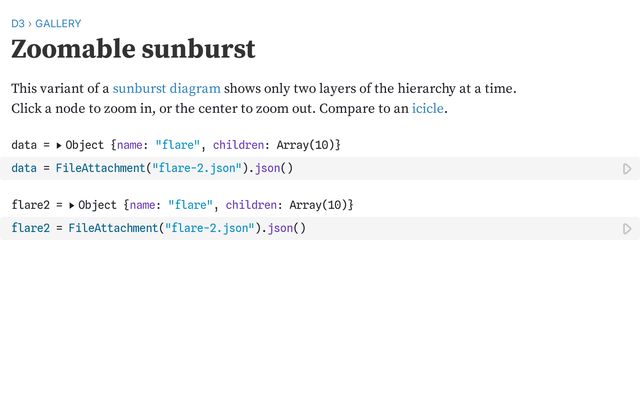Go to the GALLERY breadcrumb
The image size is (640, 400).
pyautogui.click(x=58, y=23)
